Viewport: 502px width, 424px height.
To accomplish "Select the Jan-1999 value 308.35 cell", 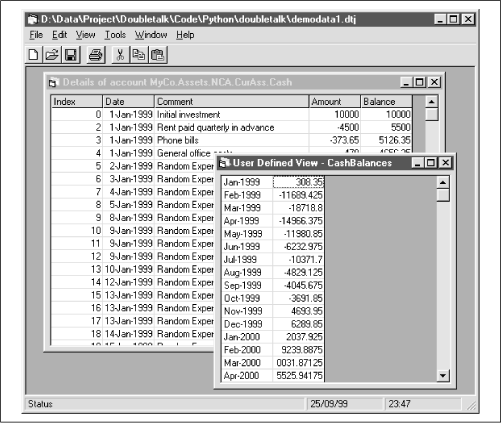I will (298, 182).
